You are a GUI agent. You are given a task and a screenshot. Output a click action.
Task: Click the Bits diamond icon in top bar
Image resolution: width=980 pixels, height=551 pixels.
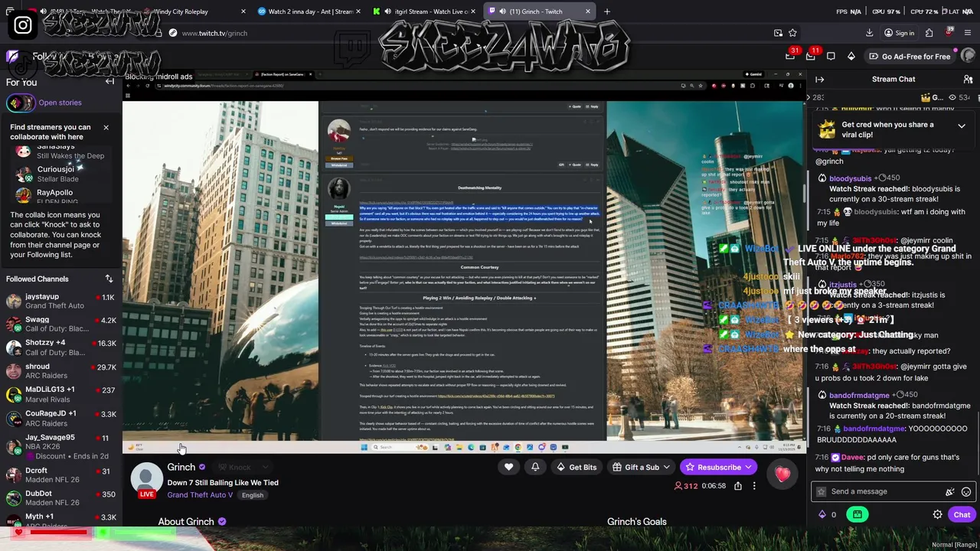pos(851,56)
